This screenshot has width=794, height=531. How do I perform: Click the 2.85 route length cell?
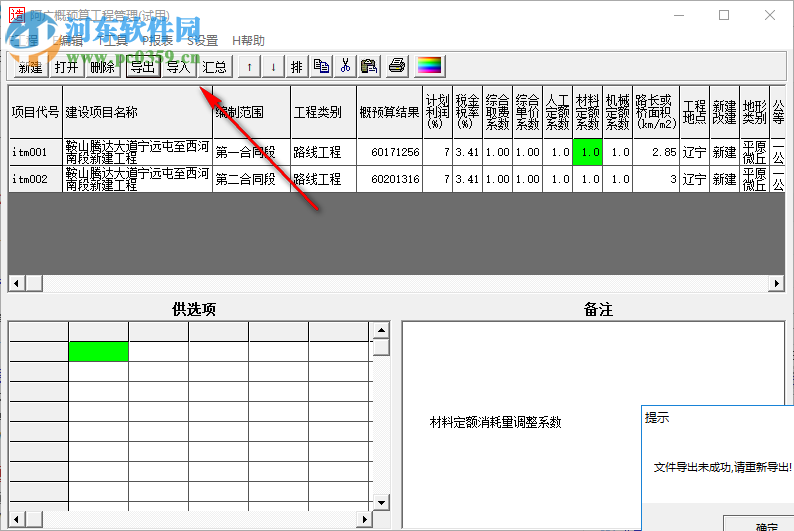click(x=656, y=152)
